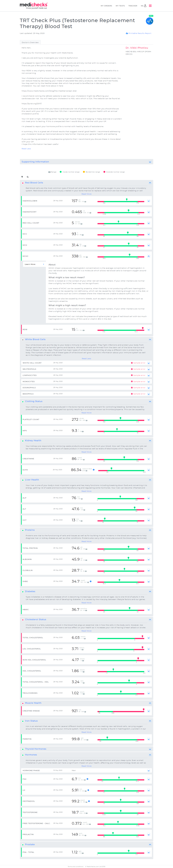Screen dimensions: 173x868
Task: Select the Doctor's Overview tab
Action: (30, 43)
